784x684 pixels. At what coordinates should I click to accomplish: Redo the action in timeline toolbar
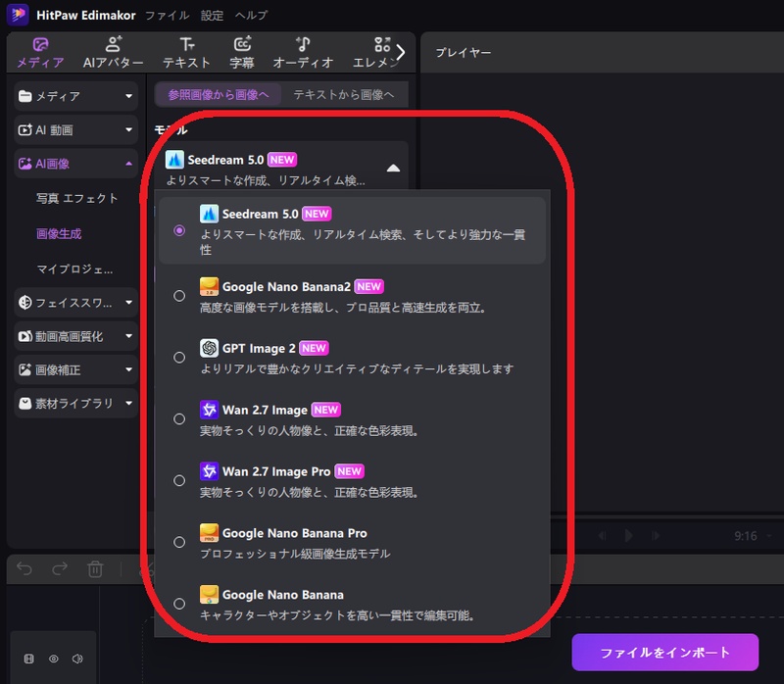[x=60, y=569]
